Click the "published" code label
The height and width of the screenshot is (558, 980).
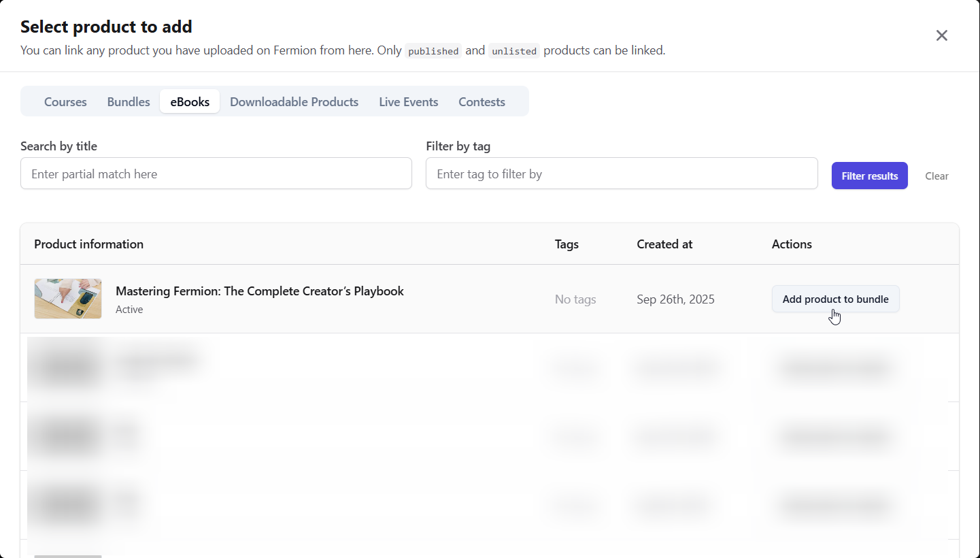pyautogui.click(x=433, y=51)
